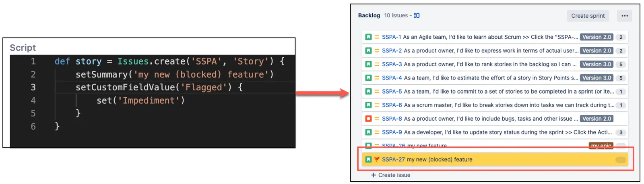
Task: Open issue key SSPA-1 link
Action: coord(391,37)
